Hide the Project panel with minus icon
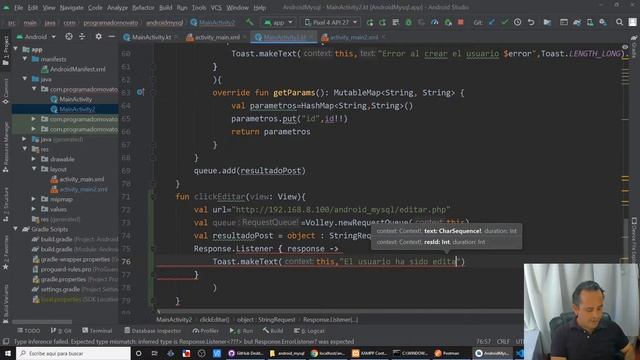Screen dimensions: 640x360 (111, 37)
